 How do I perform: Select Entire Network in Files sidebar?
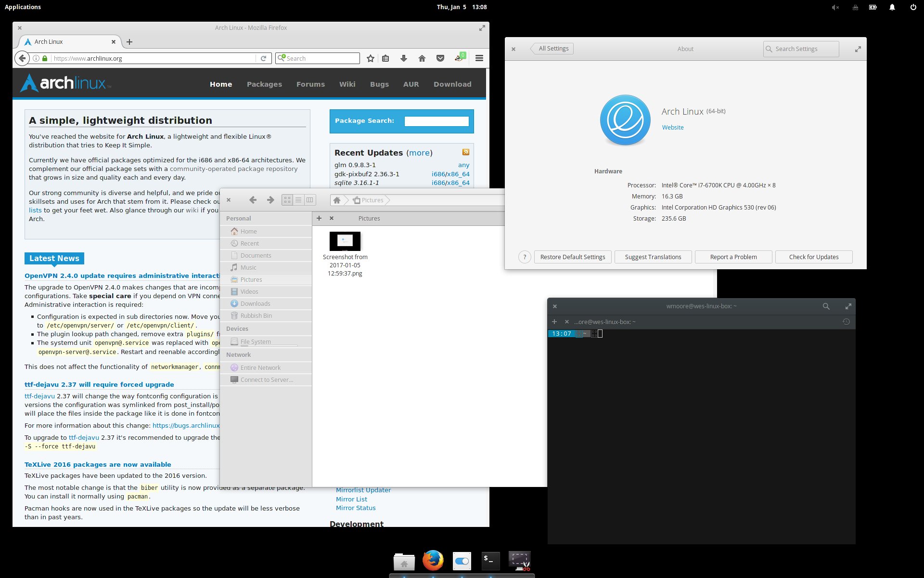click(266, 368)
